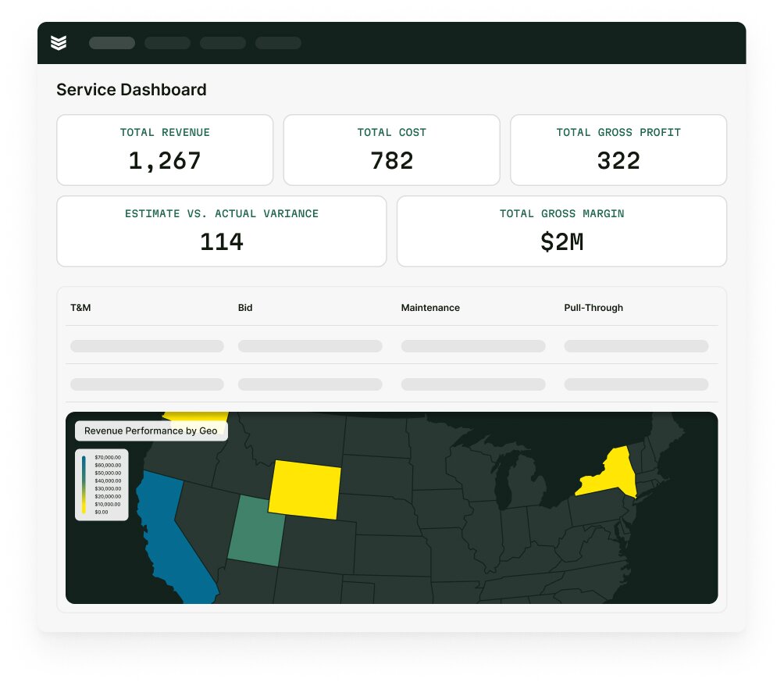The image size is (784, 686).
Task: Click the Total Gross Profit KPI card
Action: tap(618, 149)
